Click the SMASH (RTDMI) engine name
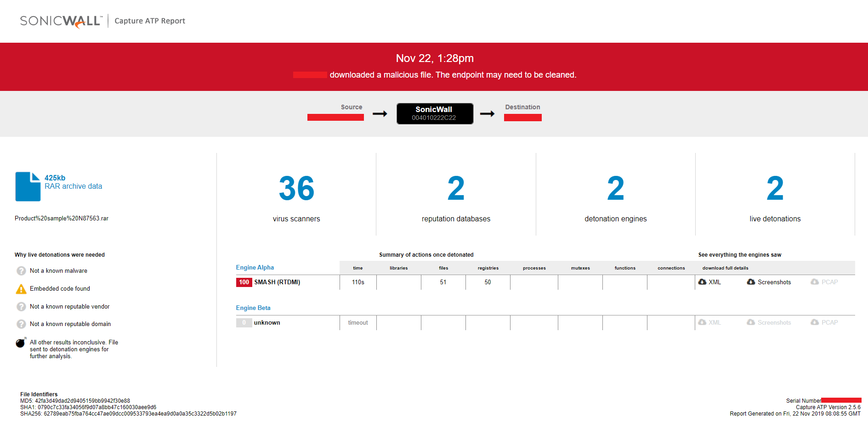The width and height of the screenshot is (868, 422). [x=277, y=282]
